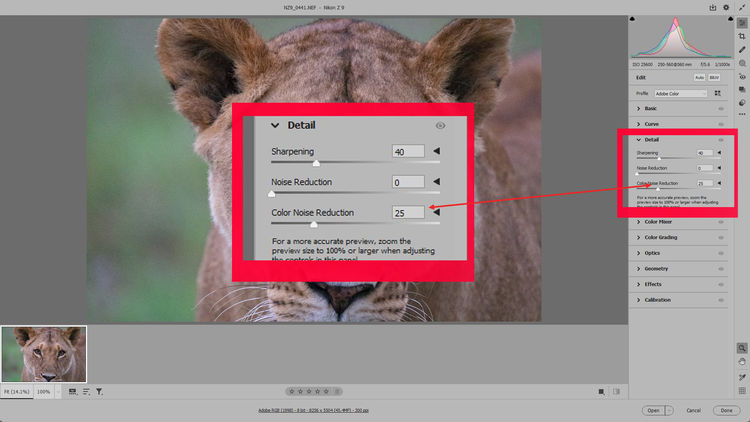Adjust the Sharpening slider
The height and width of the screenshot is (422, 750).
click(x=659, y=158)
